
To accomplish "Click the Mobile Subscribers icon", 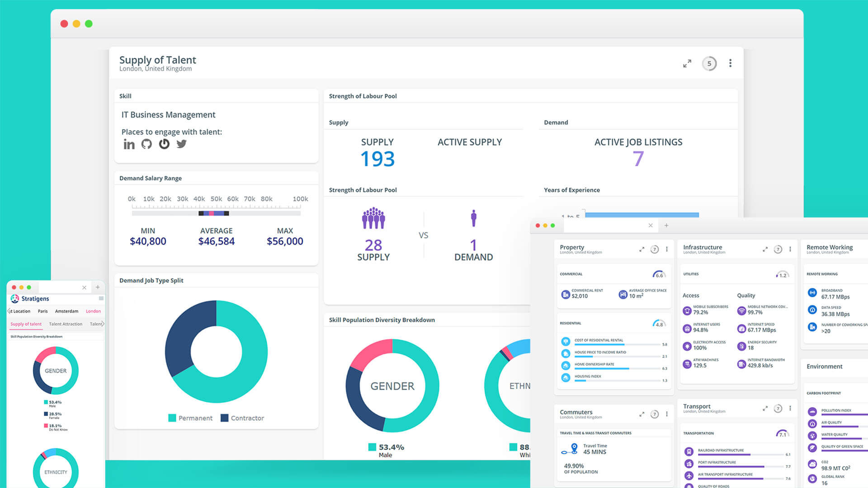I will (x=687, y=311).
